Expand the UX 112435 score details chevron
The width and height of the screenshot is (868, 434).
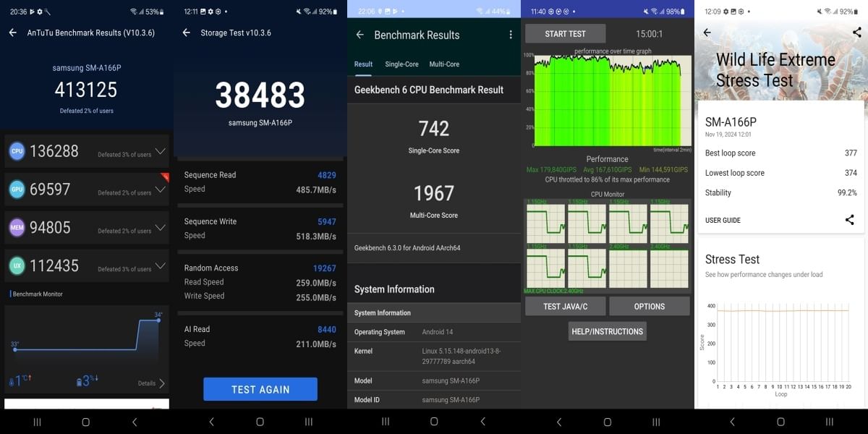[x=161, y=265]
